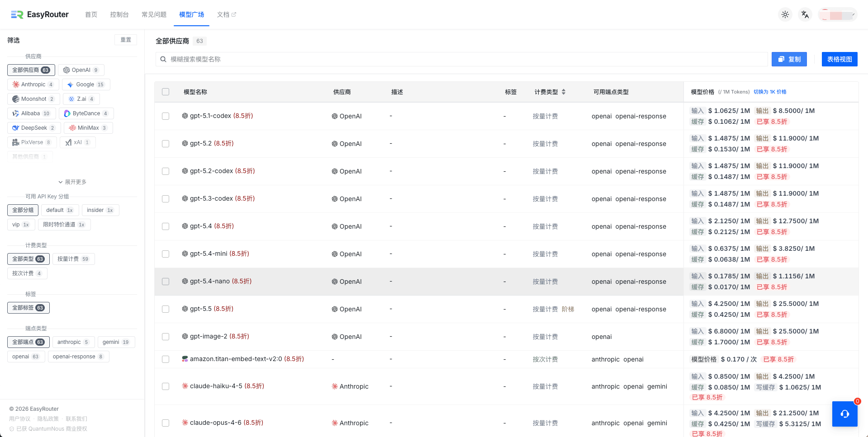The height and width of the screenshot is (437, 868).
Task: Select the default API key group
Action: pos(60,210)
